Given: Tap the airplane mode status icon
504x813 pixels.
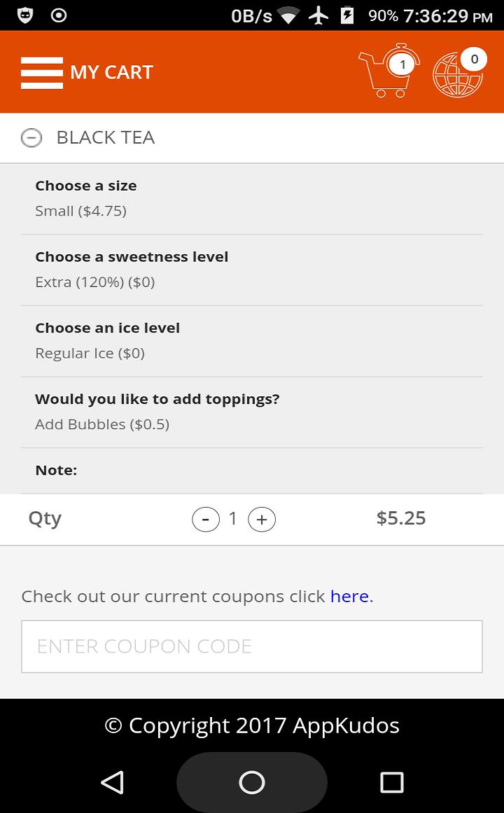Looking at the screenshot, I should 318,15.
